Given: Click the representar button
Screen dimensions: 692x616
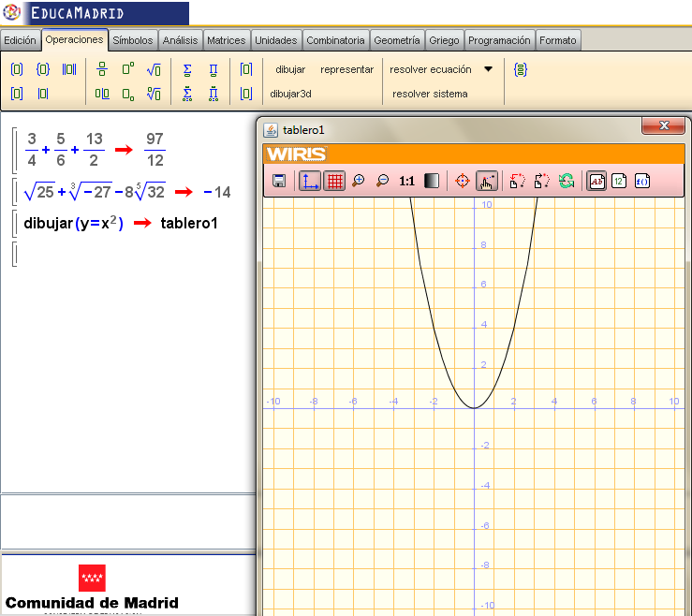Looking at the screenshot, I should pos(346,69).
